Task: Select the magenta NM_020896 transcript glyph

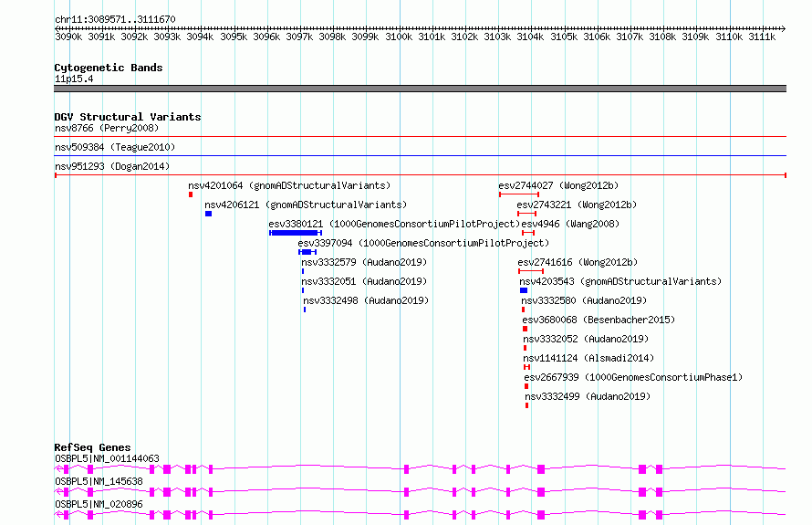Action: 420,515
